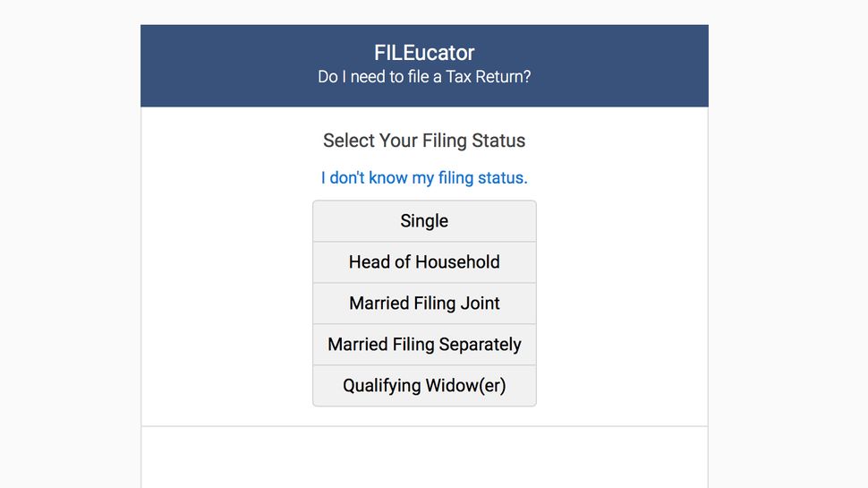868x488 pixels.
Task: Set status to married filing jointly
Action: pos(424,304)
